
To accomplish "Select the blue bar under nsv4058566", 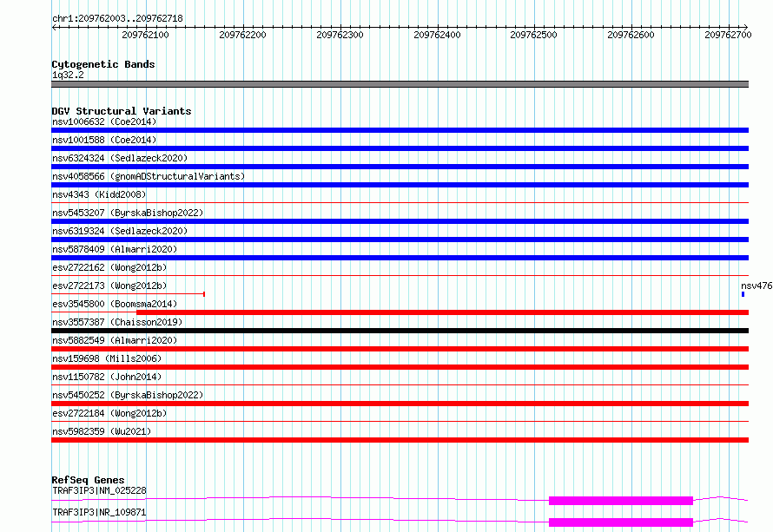I will pyautogui.click(x=400, y=185).
